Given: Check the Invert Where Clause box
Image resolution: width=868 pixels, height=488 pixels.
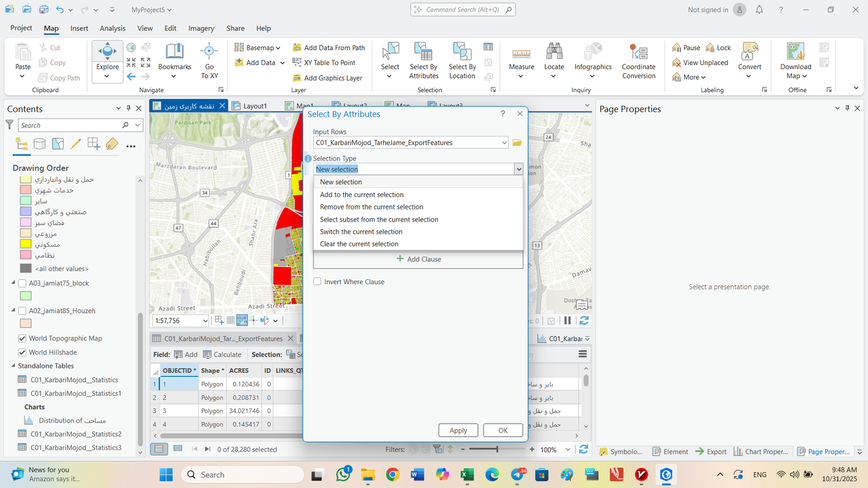Looking at the screenshot, I should click(x=317, y=281).
